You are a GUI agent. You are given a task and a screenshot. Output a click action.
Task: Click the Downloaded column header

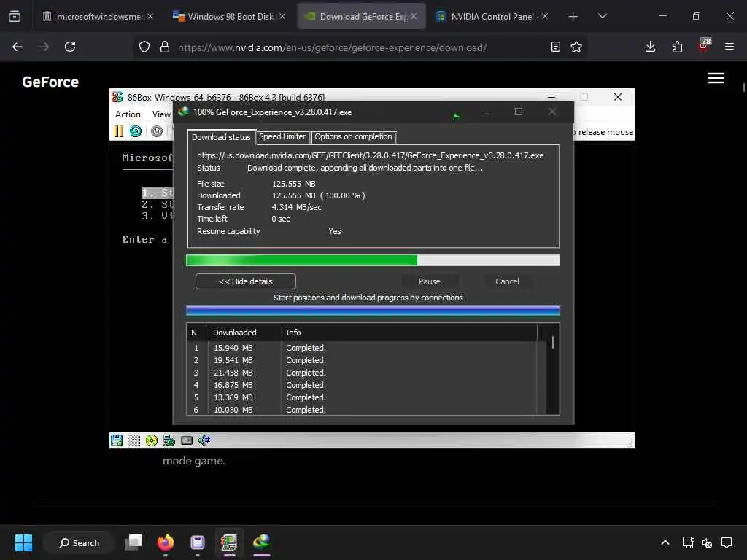[x=245, y=332]
